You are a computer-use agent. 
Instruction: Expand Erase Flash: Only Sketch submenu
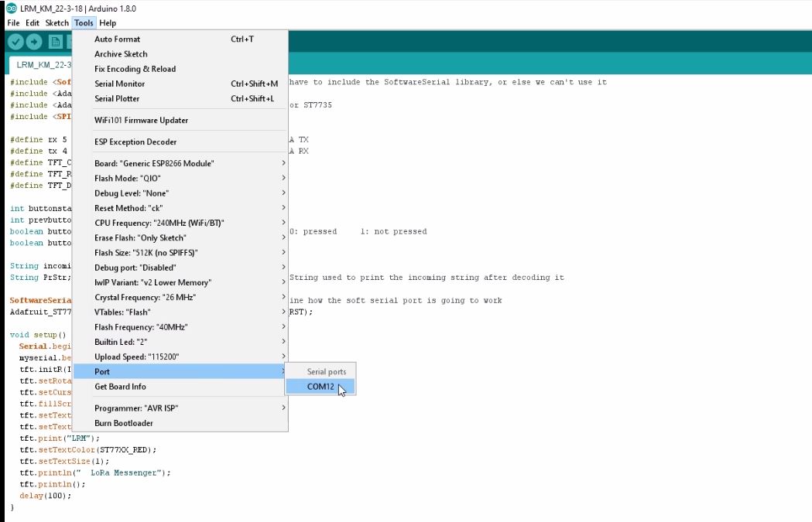(x=180, y=237)
